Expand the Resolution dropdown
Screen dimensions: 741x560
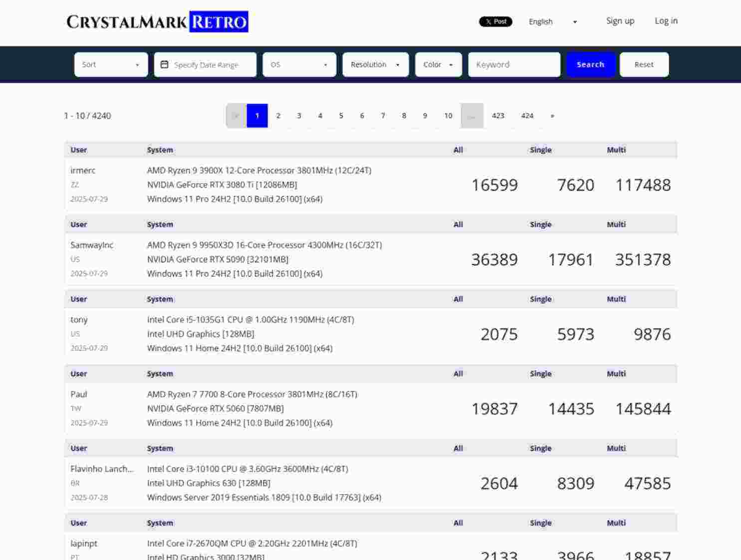coord(374,64)
